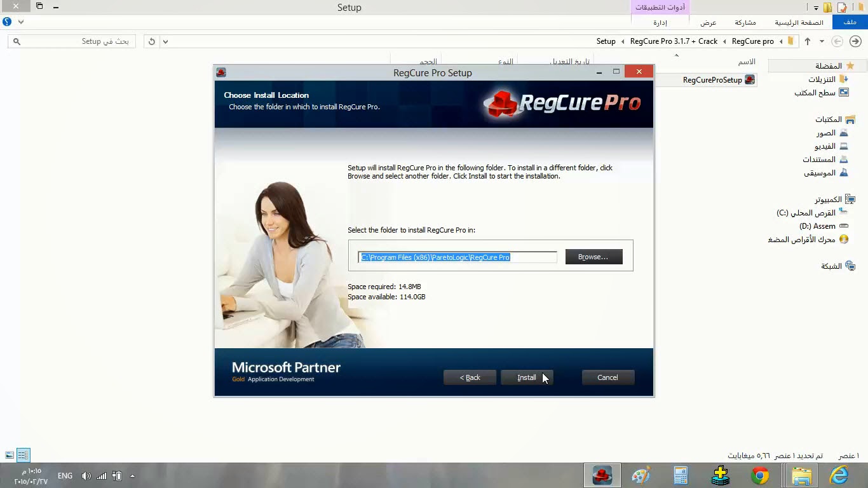Click the battery power tray icon

pyautogui.click(x=117, y=475)
